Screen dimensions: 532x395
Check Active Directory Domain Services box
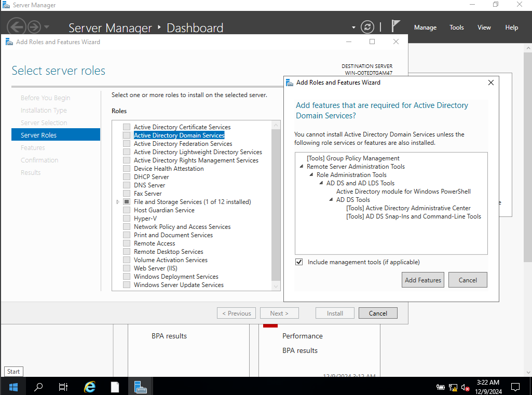[x=127, y=135]
